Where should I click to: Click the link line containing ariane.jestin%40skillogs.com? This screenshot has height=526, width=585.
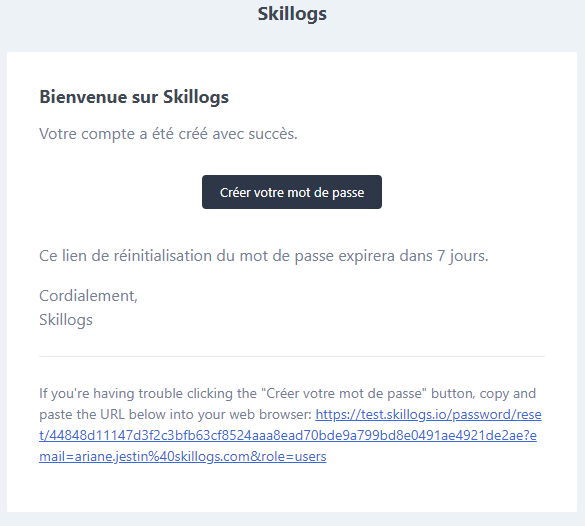point(183,456)
